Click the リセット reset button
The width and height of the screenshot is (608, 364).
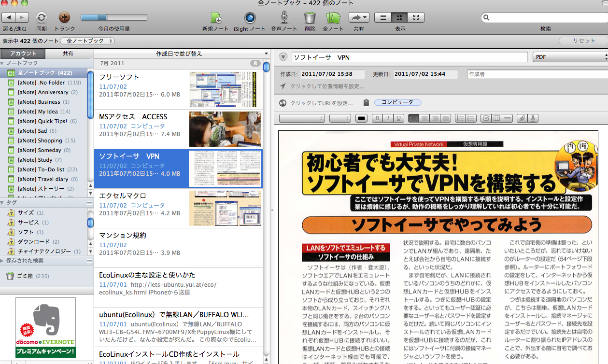pyautogui.click(x=584, y=41)
